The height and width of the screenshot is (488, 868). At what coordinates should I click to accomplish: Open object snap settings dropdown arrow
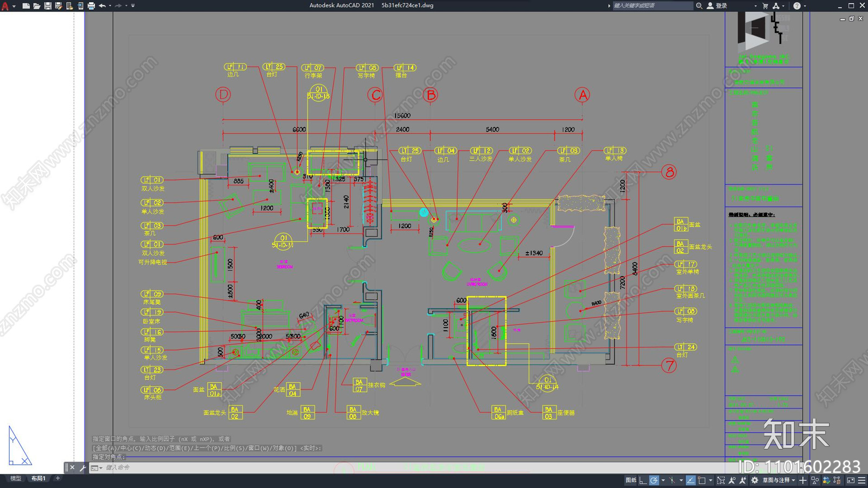[711, 480]
